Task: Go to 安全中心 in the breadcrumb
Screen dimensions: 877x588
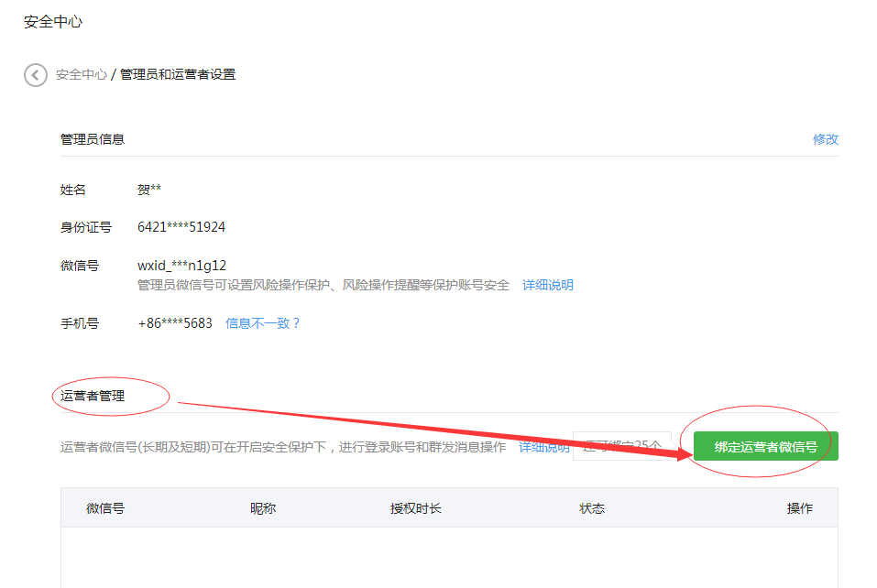Action: pos(81,74)
